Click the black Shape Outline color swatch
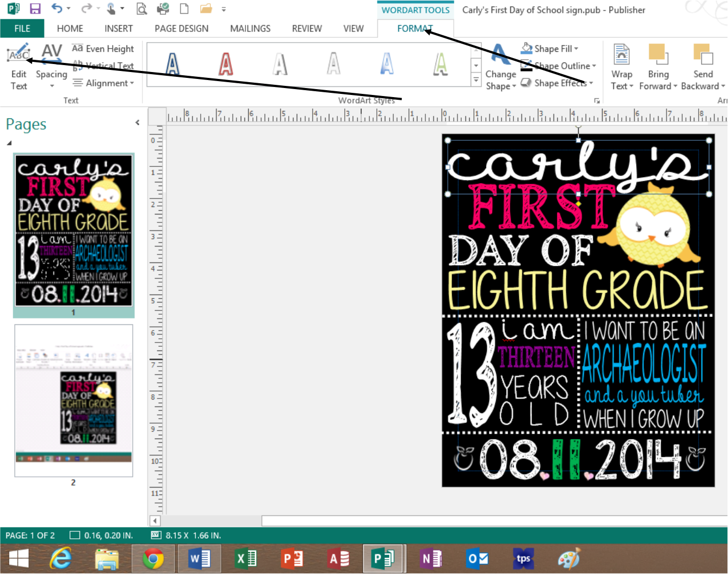 526,70
